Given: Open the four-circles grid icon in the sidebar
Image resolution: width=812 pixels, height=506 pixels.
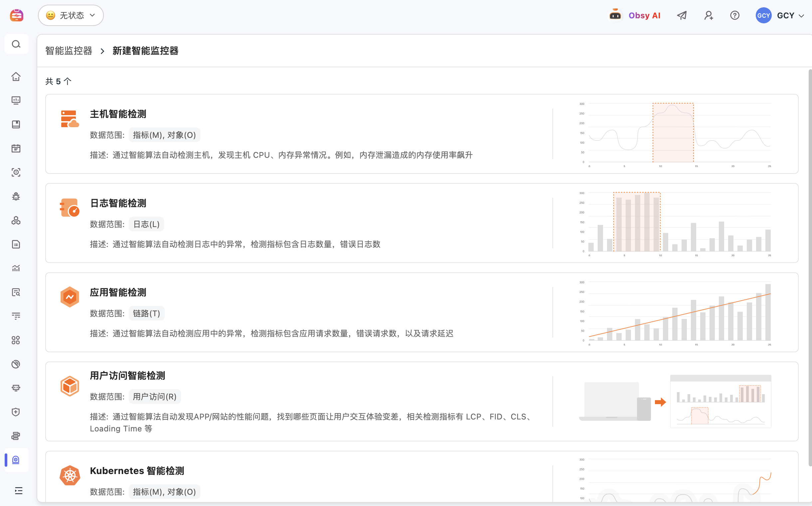Looking at the screenshot, I should (16, 340).
